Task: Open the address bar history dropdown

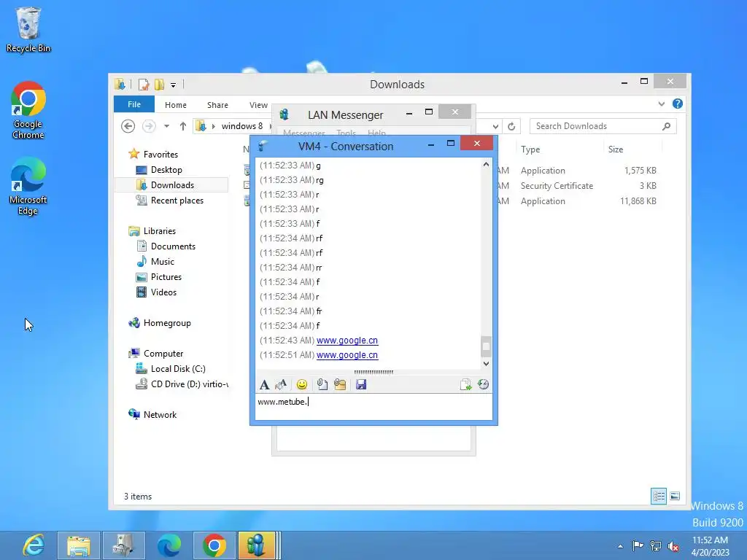Action: pos(495,126)
